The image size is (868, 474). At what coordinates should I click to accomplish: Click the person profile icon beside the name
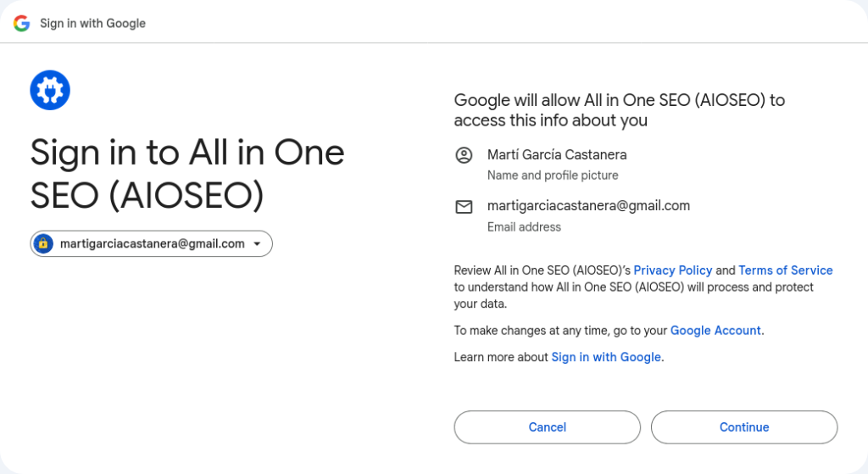tap(464, 155)
